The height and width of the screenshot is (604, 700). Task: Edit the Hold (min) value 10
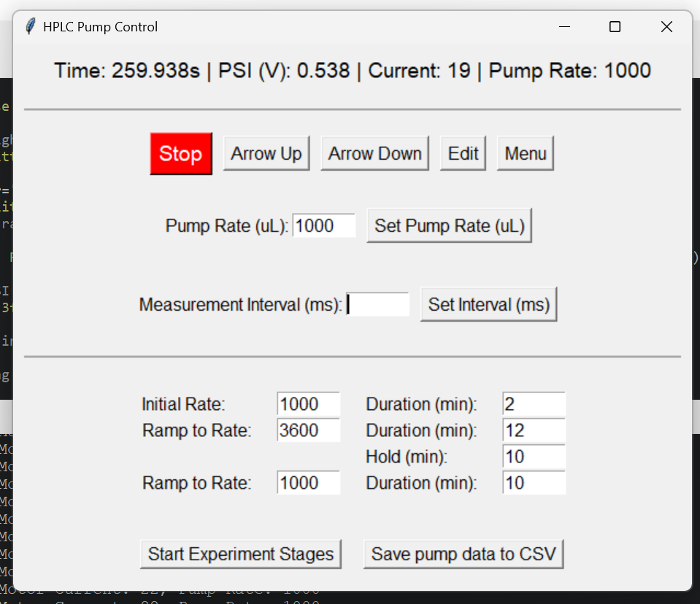pyautogui.click(x=533, y=457)
